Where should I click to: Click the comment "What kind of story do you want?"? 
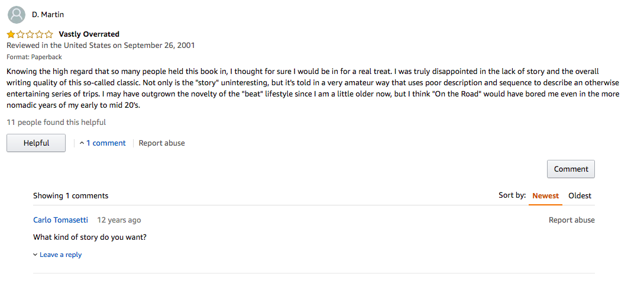click(89, 237)
